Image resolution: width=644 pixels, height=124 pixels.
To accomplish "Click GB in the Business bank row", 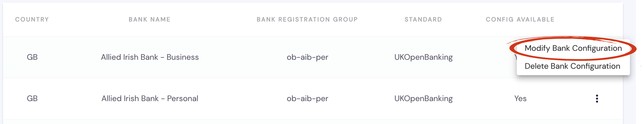I will click(x=32, y=57).
